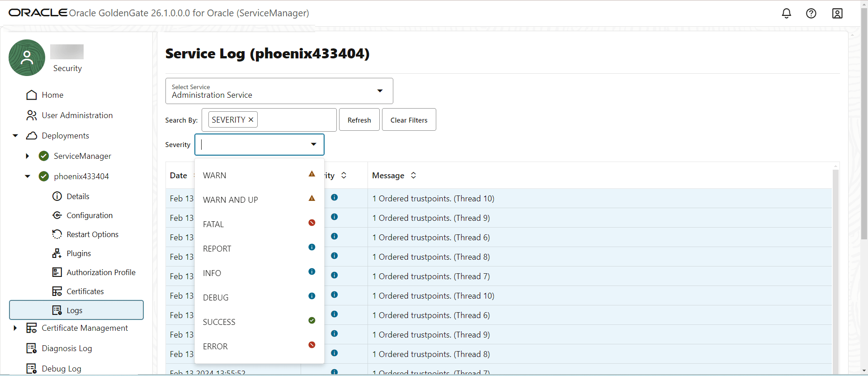Select INFO severity option

tap(259, 273)
